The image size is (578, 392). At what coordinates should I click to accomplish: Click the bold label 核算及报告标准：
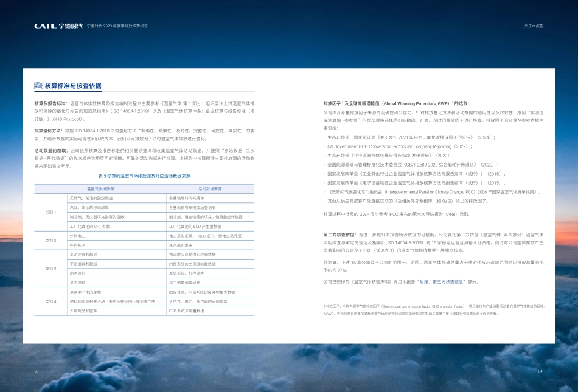coord(52,104)
